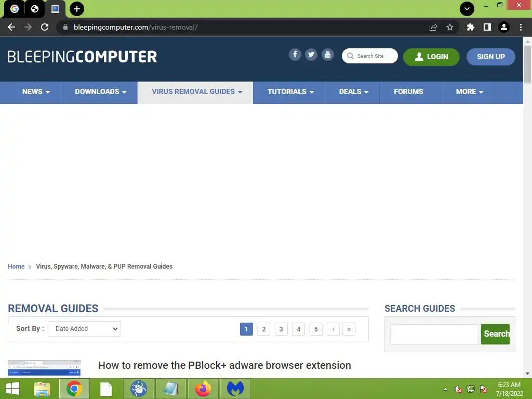Reload the page with the refresh icon
532x399 pixels.
tap(45, 27)
